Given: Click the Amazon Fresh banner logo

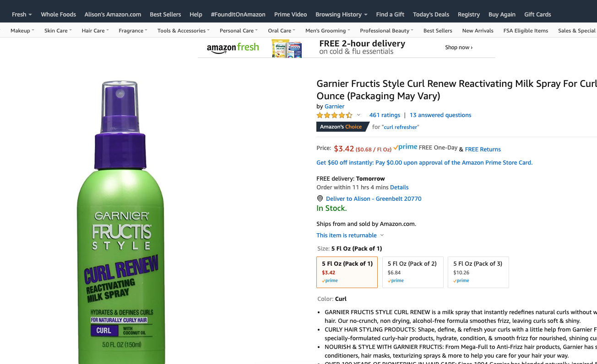Looking at the screenshot, I should coord(233,48).
